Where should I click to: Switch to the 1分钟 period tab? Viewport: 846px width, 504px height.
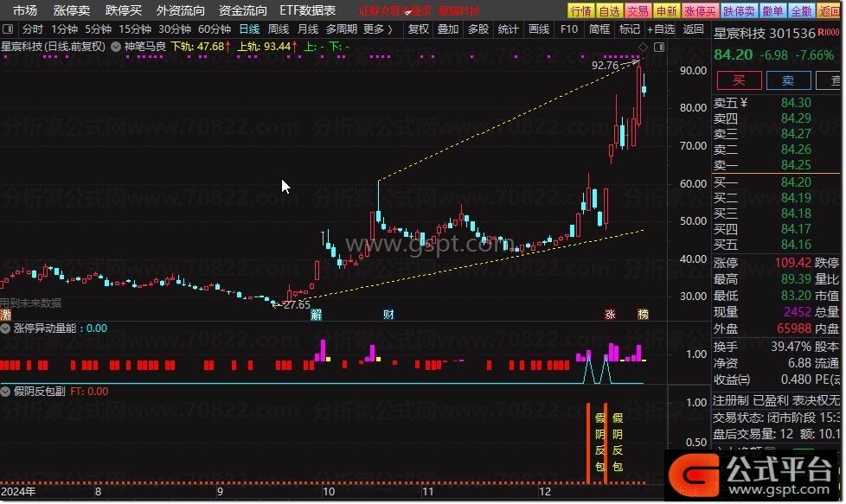tap(65, 29)
